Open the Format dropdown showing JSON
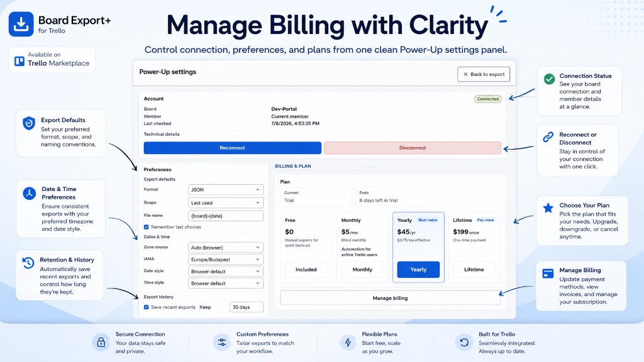Screen dimensions: 644x362 [x=226, y=190]
